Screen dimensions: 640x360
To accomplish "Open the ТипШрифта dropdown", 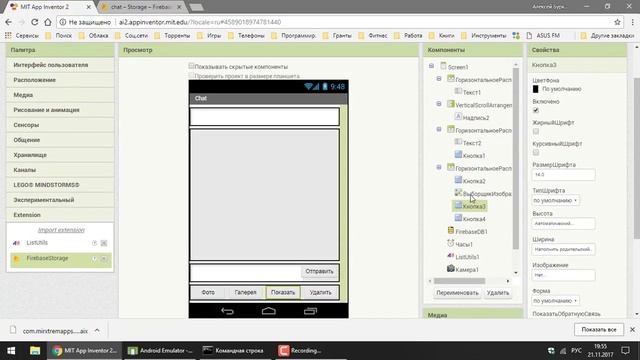I will [x=555, y=200].
